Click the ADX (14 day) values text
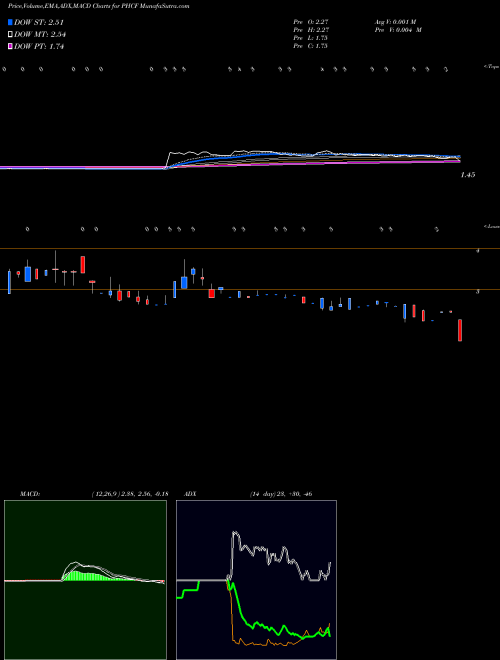This screenshot has width=500, height=660. pos(281,494)
